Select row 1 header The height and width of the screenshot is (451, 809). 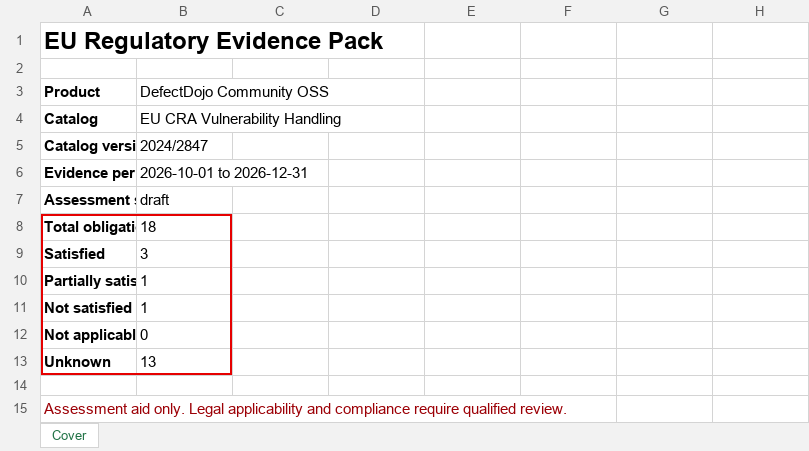(20, 40)
